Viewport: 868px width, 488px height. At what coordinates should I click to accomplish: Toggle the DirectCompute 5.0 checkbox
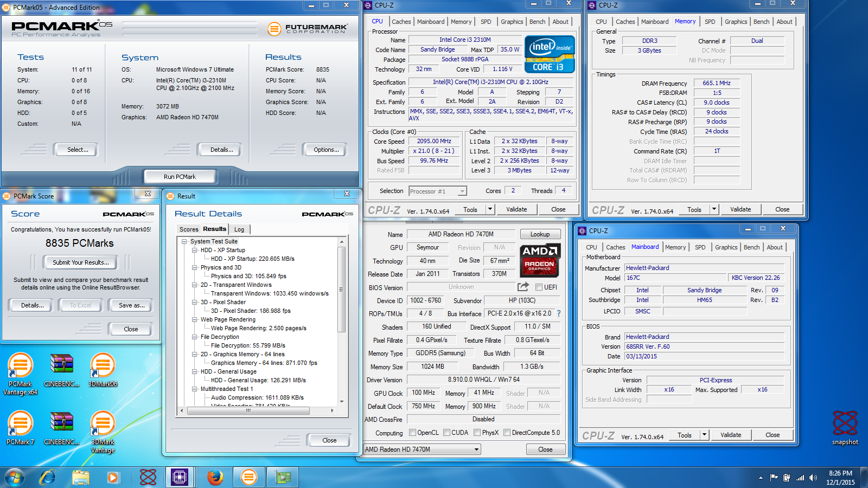[x=507, y=433]
